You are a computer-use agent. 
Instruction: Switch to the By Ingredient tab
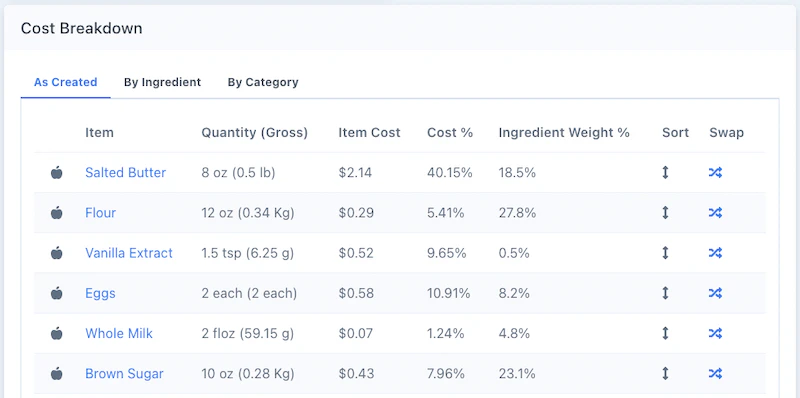162,82
